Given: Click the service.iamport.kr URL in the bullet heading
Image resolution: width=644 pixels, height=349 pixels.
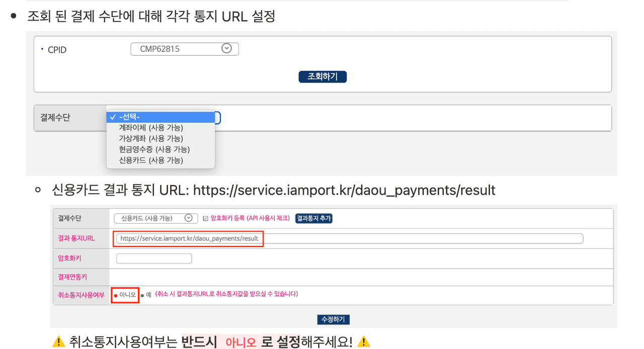Looking at the screenshot, I should [344, 190].
